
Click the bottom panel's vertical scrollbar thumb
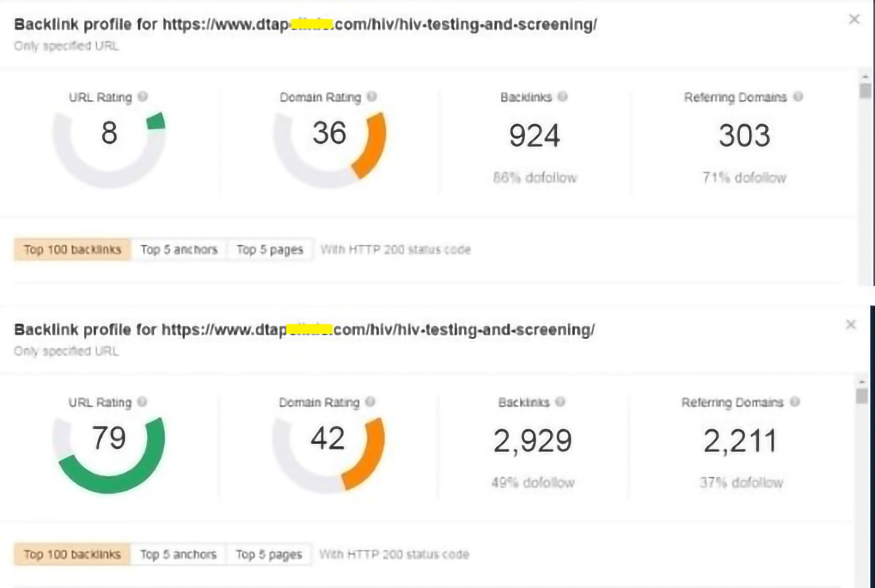862,396
